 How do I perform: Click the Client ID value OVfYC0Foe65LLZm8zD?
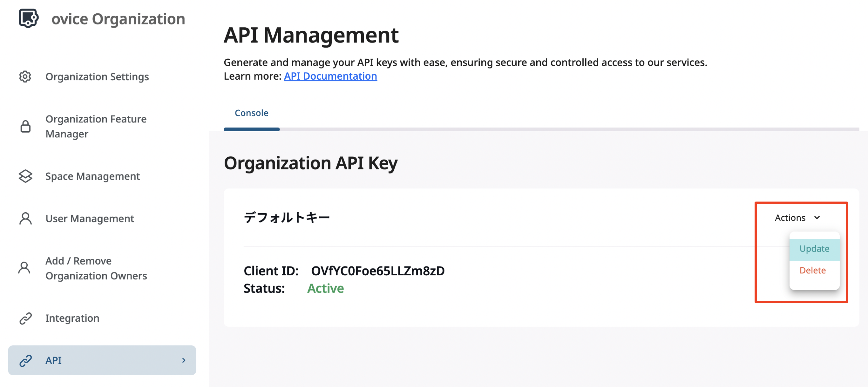(377, 271)
